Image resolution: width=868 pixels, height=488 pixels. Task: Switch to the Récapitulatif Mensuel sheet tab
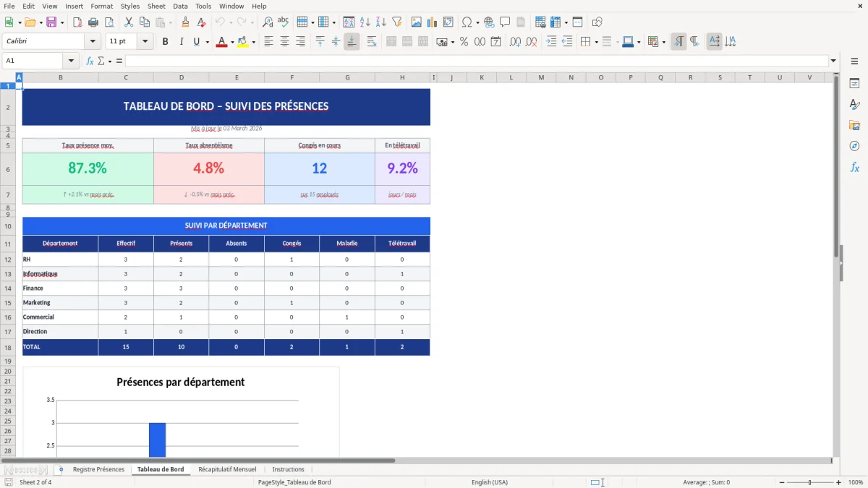pos(227,468)
